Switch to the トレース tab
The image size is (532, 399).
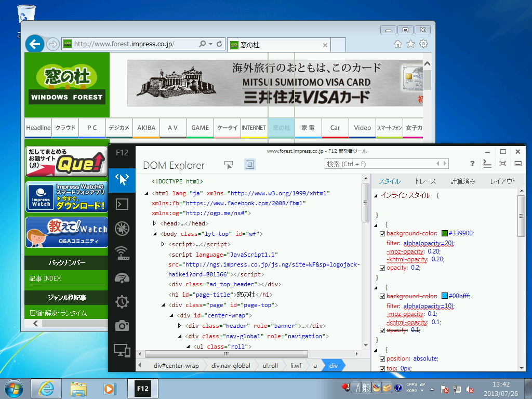pyautogui.click(x=425, y=181)
